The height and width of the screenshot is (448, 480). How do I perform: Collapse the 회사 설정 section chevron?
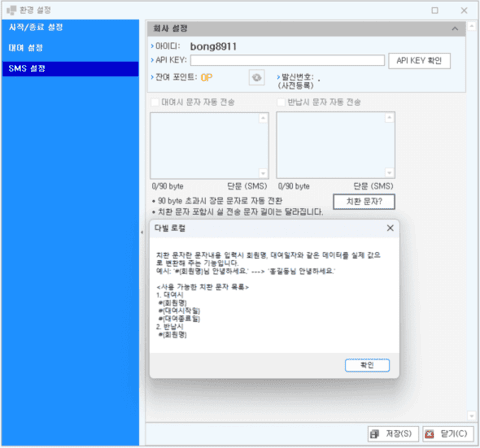[455, 29]
